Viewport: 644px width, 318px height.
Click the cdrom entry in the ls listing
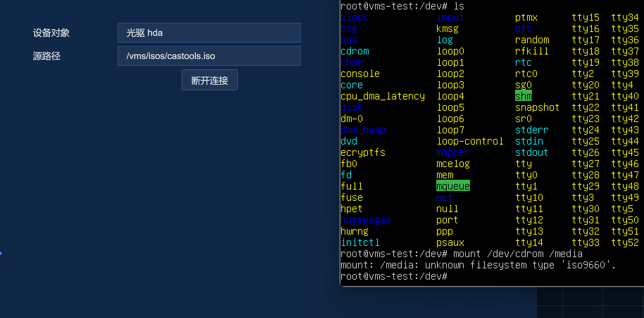point(355,51)
